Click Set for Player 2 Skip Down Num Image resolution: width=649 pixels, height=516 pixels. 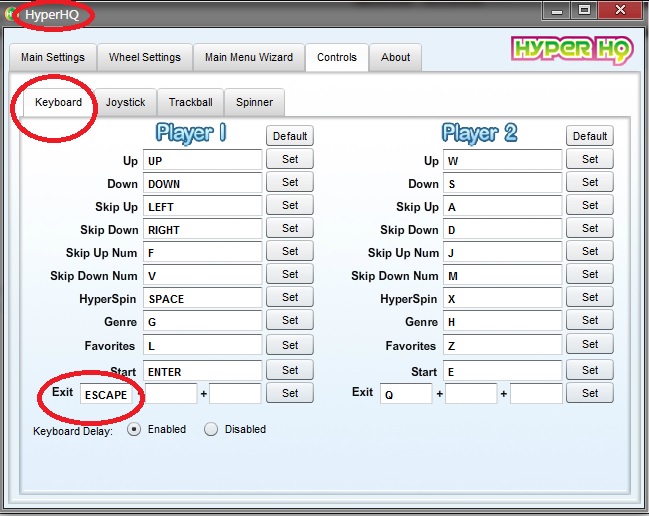point(590,274)
